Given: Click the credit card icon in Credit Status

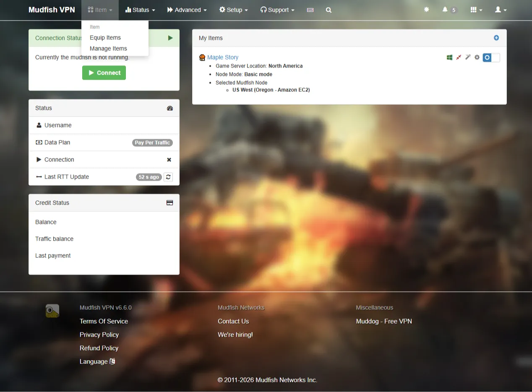Looking at the screenshot, I should (x=170, y=203).
